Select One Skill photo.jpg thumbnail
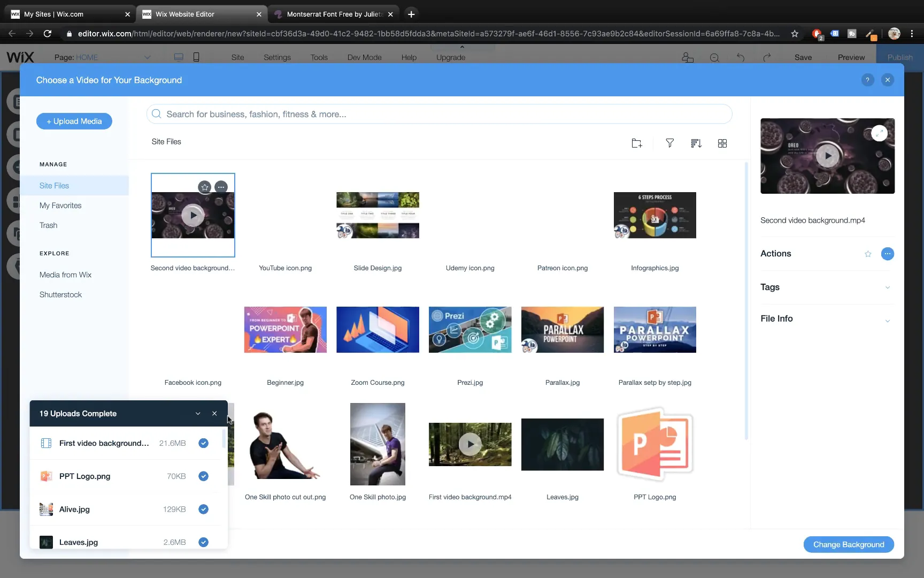This screenshot has width=924, height=578. (378, 444)
